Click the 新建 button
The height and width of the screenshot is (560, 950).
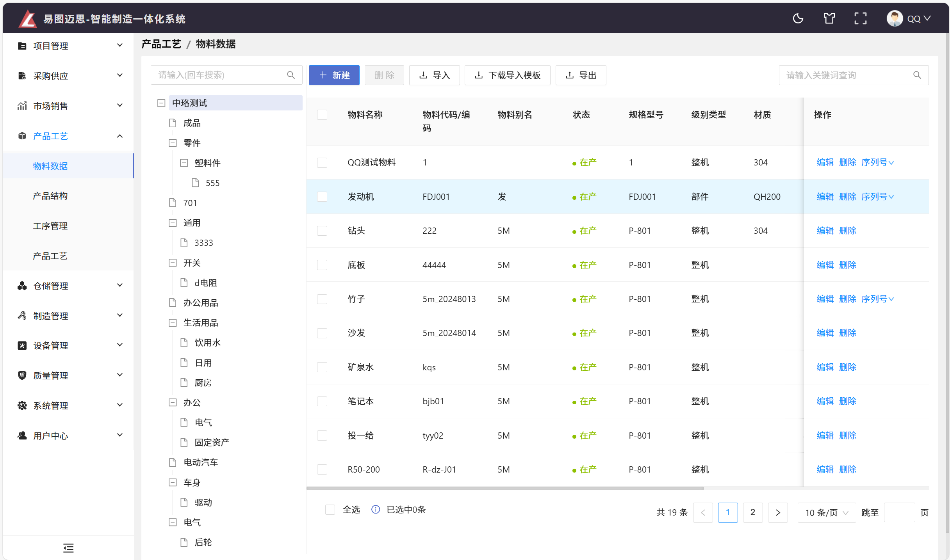(334, 75)
